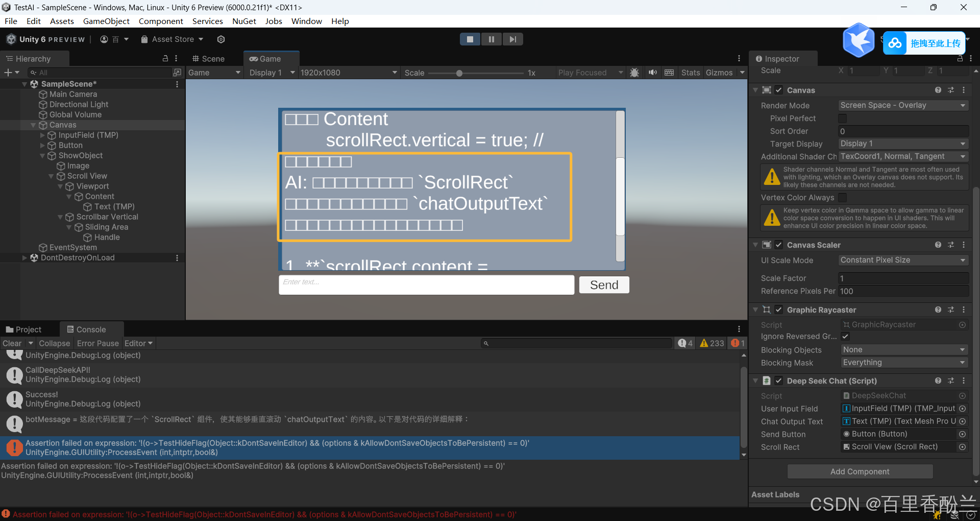The image size is (980, 521).
Task: Open Canvas component help reference
Action: pos(938,90)
